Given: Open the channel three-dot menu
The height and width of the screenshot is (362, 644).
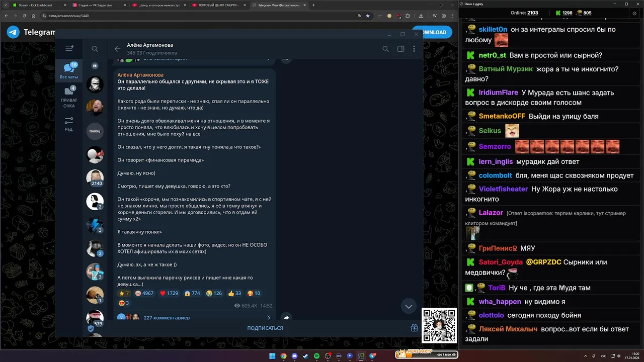Looking at the screenshot, I should [x=414, y=49].
